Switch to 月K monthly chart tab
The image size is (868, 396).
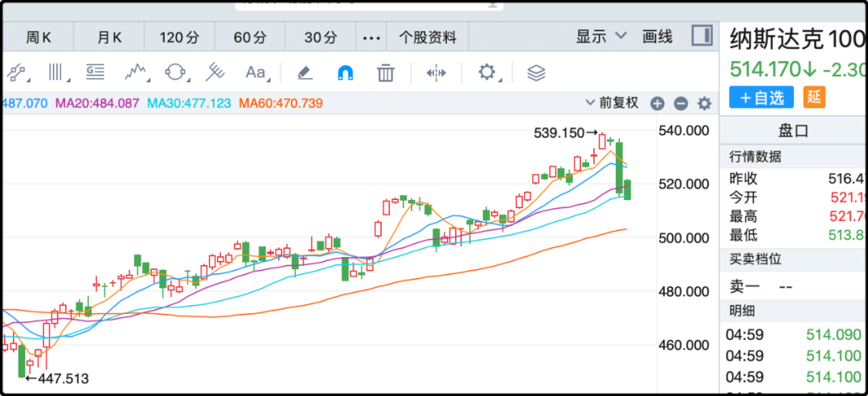(x=109, y=37)
